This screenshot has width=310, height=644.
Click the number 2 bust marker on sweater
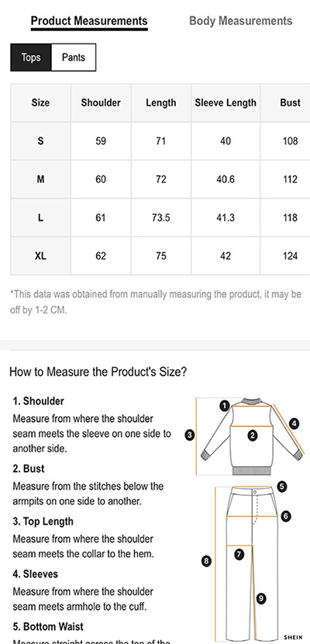[253, 435]
